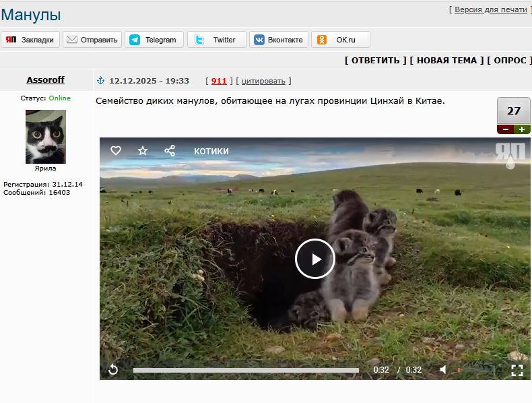532x403 pixels.
Task: Open the Assoroff avatar picture
Action: [x=46, y=137]
